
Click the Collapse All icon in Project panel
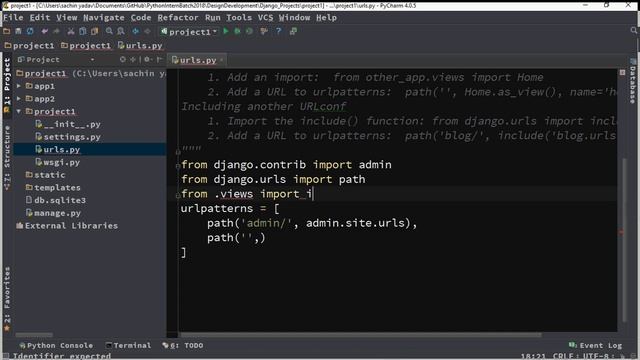tap(133, 60)
